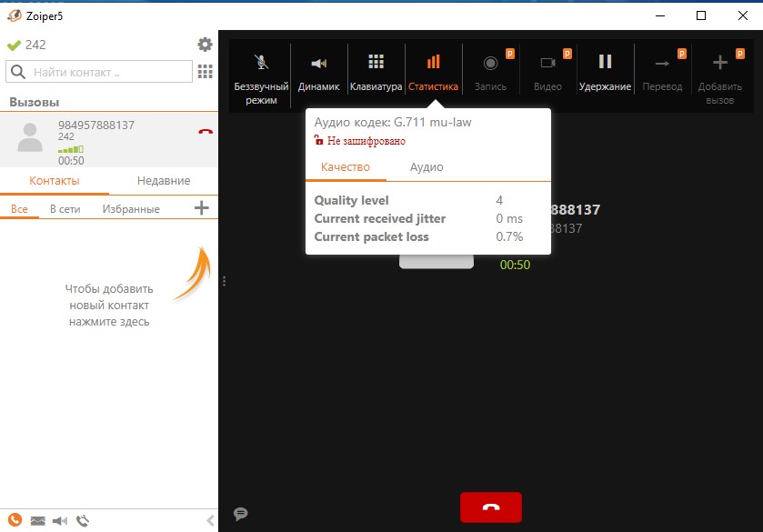Add new contact with plus icon
763x532 pixels.
202,208
